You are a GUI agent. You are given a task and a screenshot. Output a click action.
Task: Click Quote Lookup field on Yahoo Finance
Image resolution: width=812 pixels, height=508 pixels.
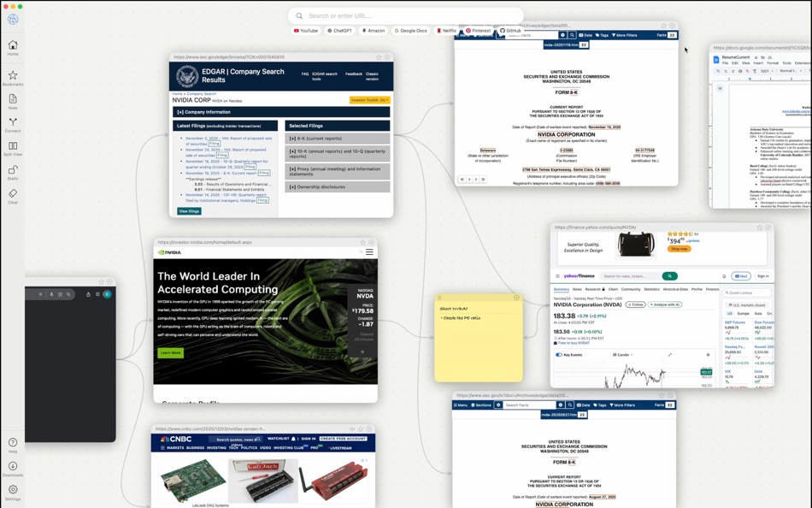[746, 292]
